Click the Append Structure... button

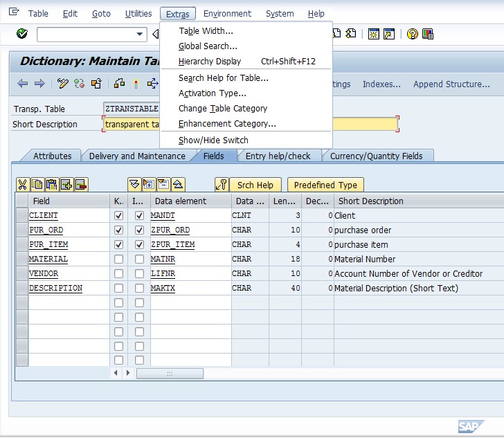click(451, 84)
